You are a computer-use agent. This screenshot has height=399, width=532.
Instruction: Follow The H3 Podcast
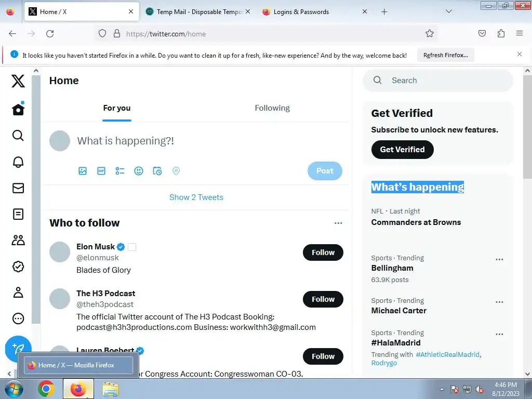click(323, 299)
